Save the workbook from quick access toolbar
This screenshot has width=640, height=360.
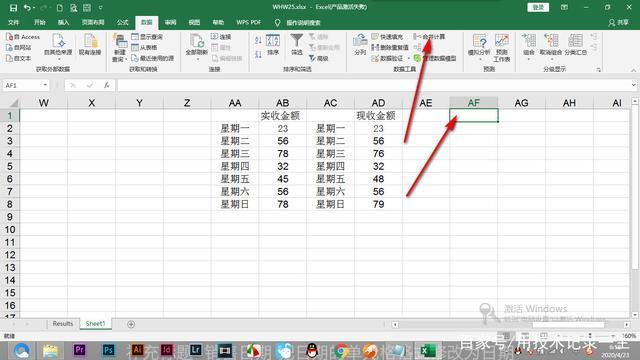point(13,7)
